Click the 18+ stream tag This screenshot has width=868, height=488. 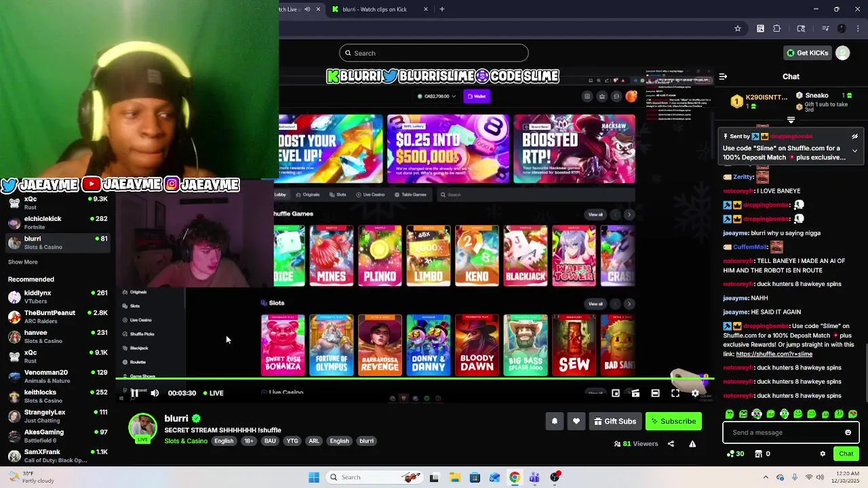[249, 441]
